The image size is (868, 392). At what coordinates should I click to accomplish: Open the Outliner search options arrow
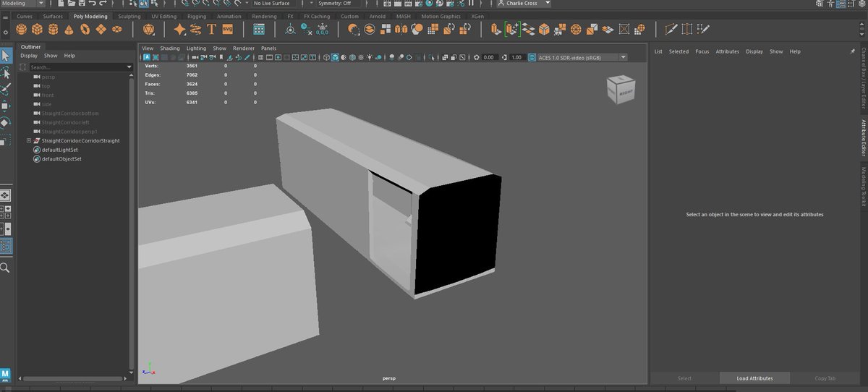pos(129,67)
